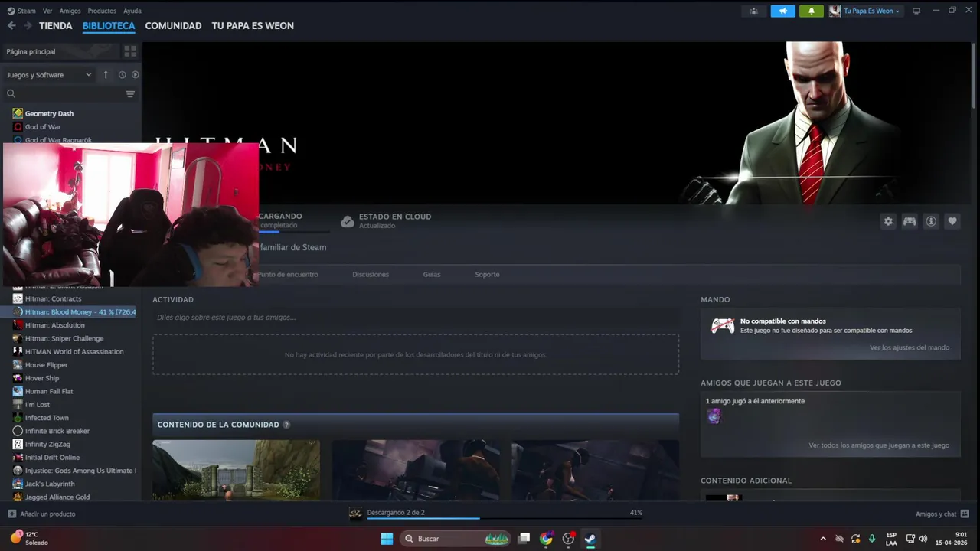980x551 pixels.
Task: Open the blue announcements megaphone button
Action: pos(782,11)
